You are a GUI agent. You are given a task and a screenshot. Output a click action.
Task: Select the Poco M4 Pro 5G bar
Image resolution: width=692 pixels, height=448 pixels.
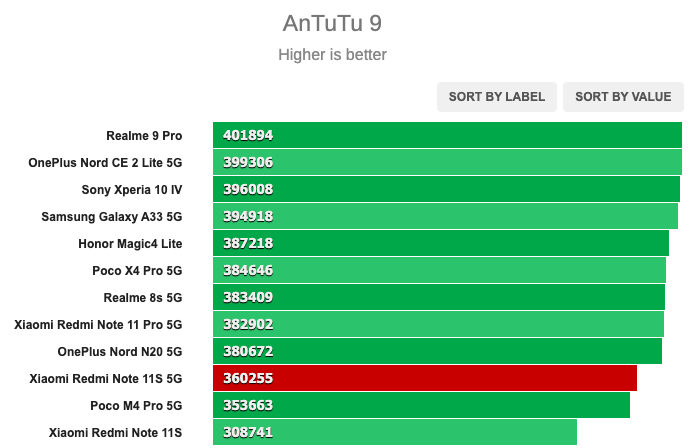pos(421,405)
